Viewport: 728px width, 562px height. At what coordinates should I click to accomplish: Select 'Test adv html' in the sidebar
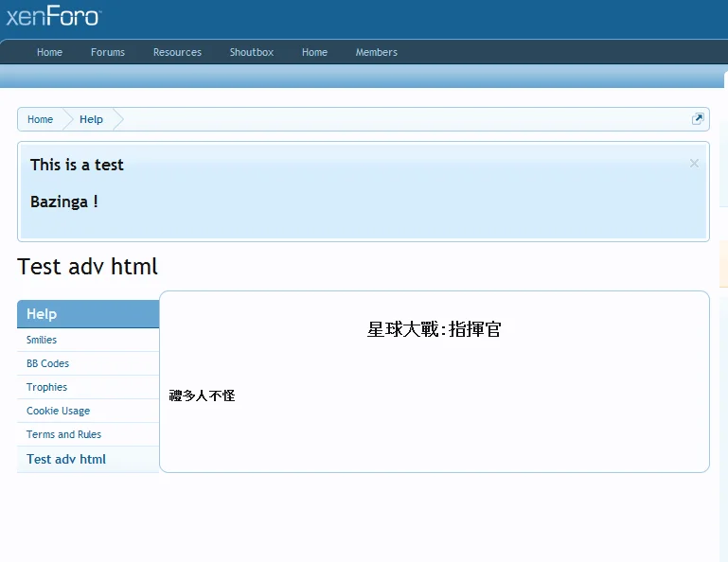pos(66,459)
